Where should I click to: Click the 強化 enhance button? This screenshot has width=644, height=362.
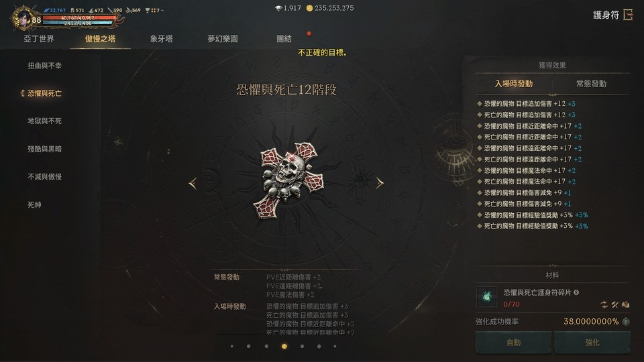592,343
